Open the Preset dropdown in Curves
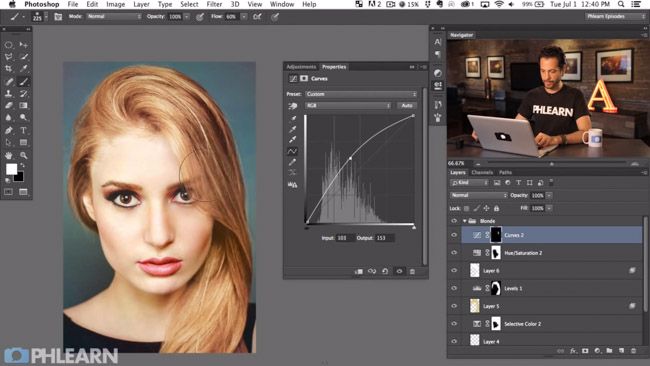This screenshot has height=366, width=650. [361, 94]
